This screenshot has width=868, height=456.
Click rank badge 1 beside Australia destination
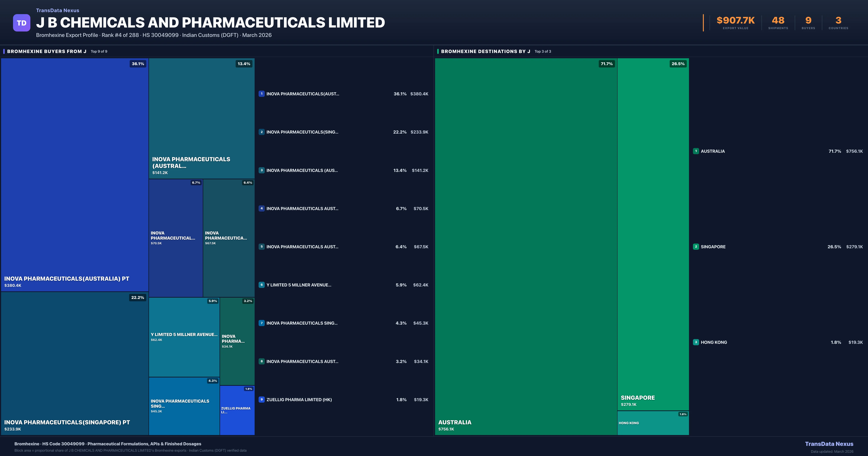696,151
